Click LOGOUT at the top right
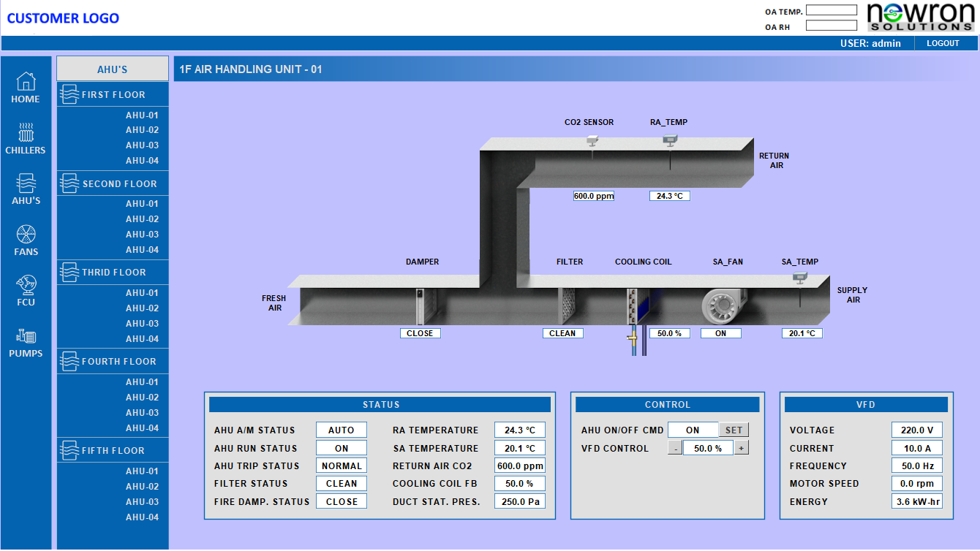 pyautogui.click(x=943, y=43)
